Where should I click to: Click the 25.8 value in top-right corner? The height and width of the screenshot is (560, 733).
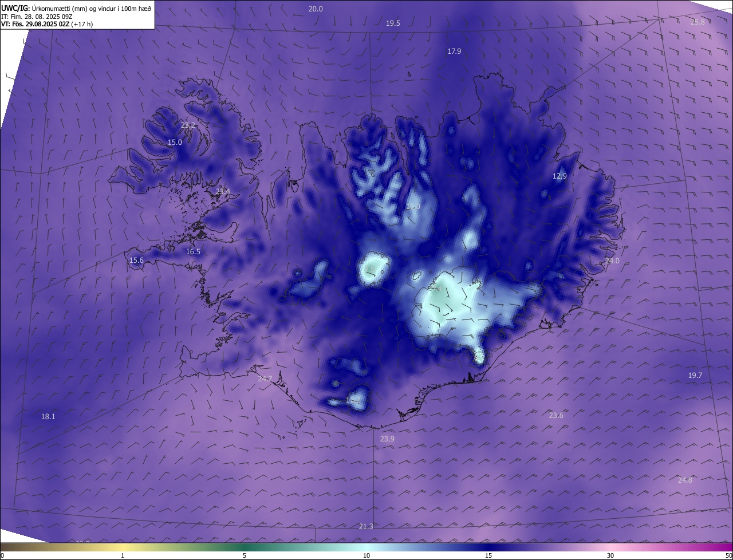(697, 22)
